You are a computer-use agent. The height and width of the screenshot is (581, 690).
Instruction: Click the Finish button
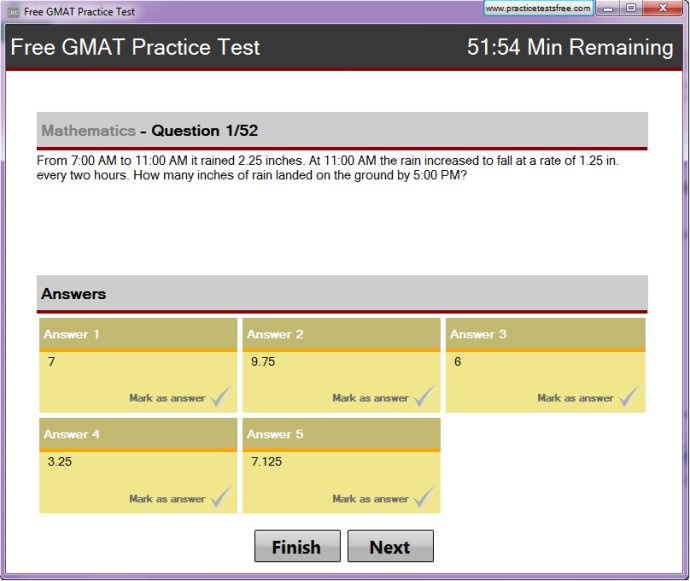[x=297, y=546]
